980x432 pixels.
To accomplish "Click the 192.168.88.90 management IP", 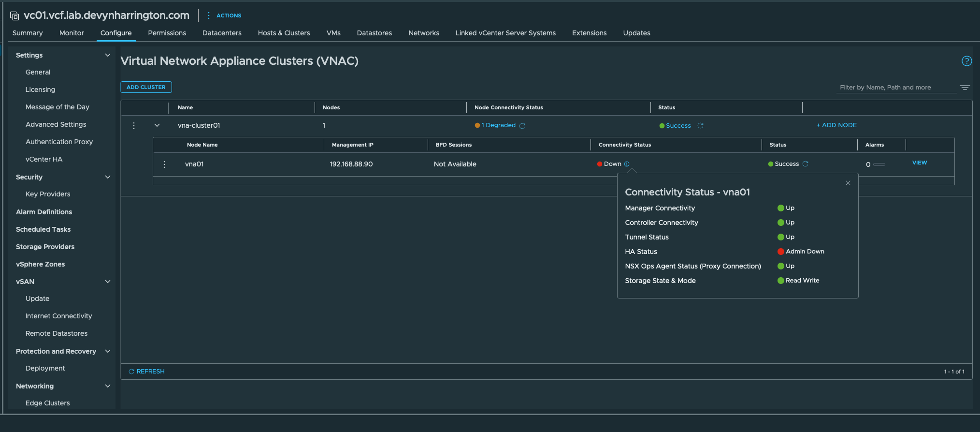I will [351, 164].
